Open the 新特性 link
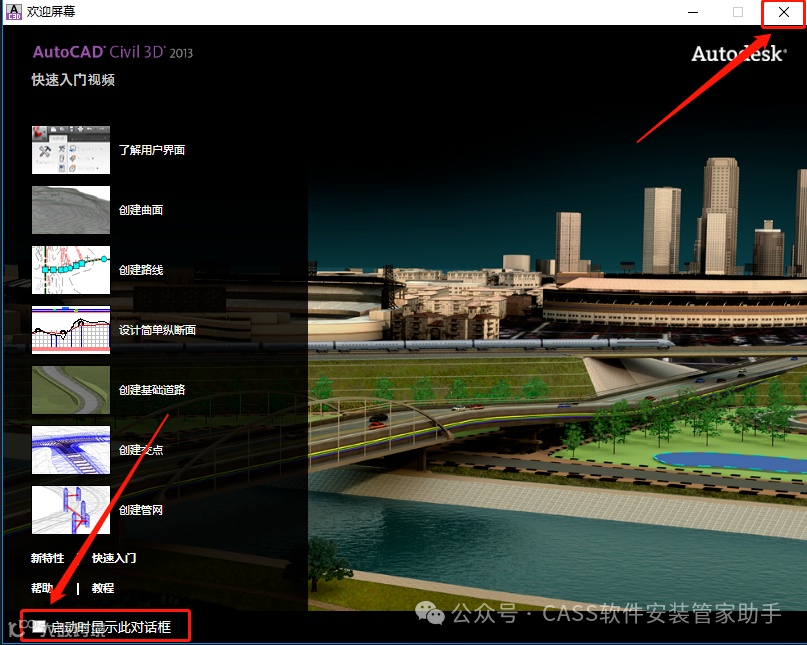Viewport: 807px width, 645px height. pyautogui.click(x=47, y=558)
